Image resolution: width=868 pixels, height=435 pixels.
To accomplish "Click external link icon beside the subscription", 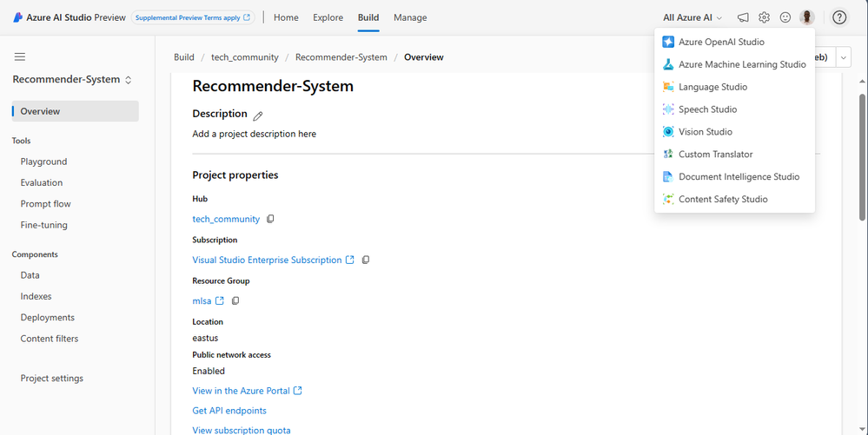I will [x=350, y=260].
